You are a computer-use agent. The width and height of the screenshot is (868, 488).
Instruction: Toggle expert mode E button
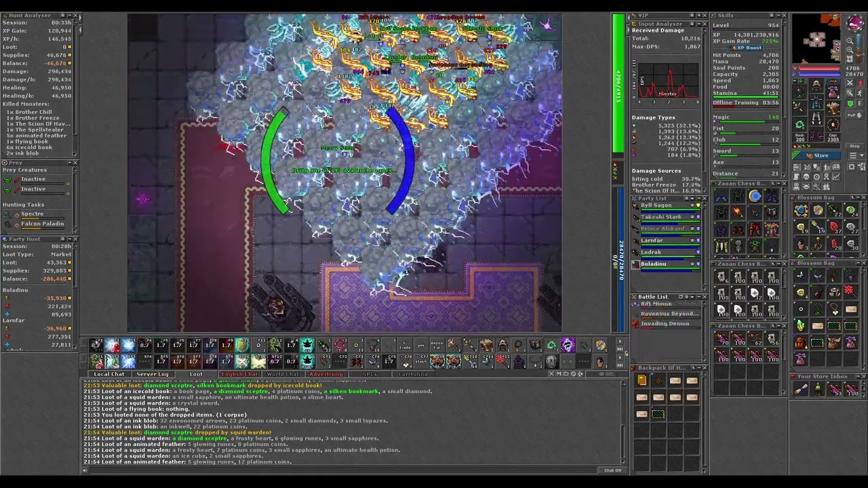(x=860, y=104)
